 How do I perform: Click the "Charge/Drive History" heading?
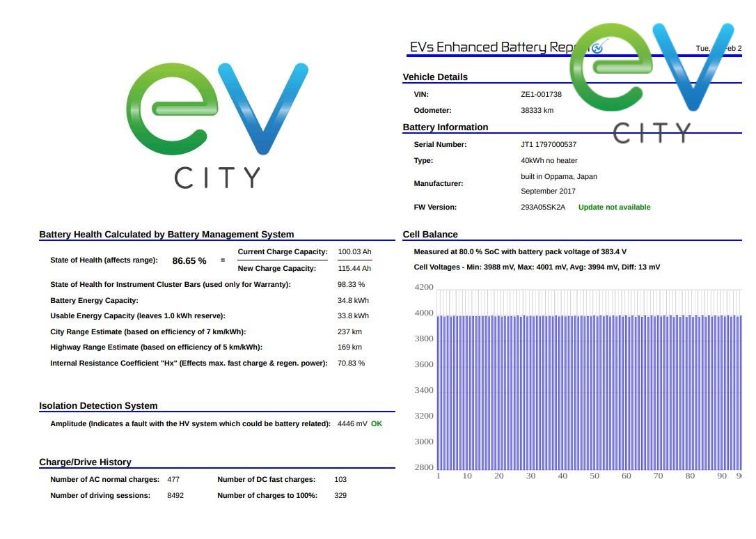(86, 462)
